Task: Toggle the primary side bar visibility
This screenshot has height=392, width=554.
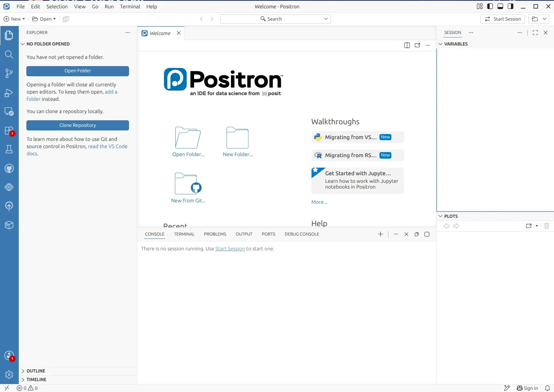Action: point(490,7)
